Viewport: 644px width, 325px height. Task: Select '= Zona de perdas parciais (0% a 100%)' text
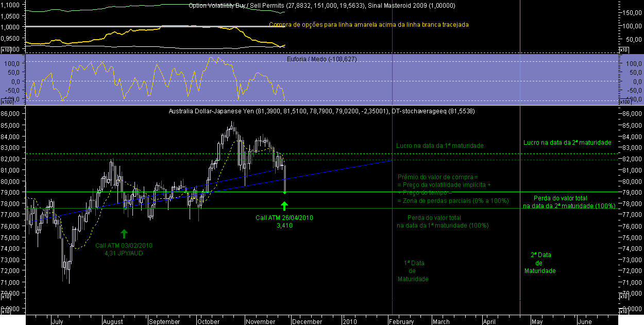pos(453,200)
